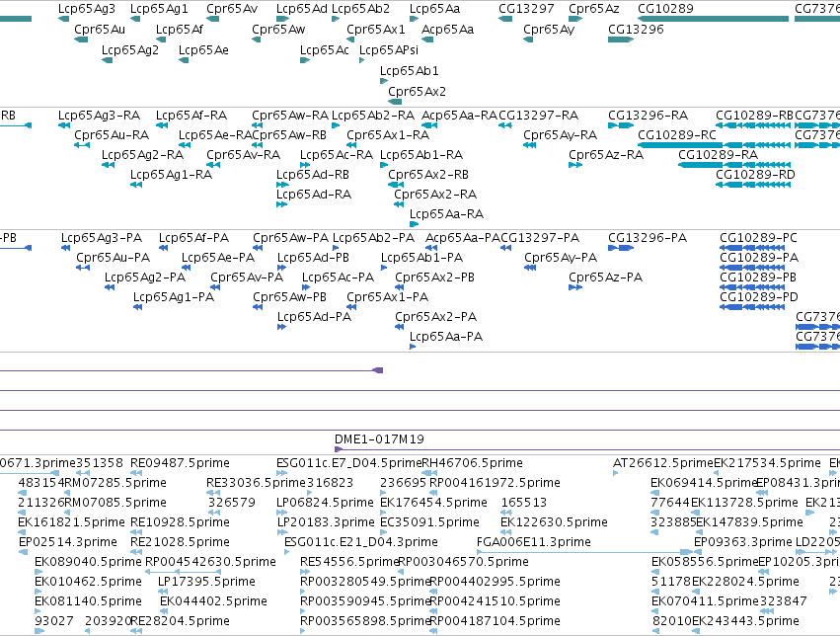Click transcript Cpr65Ay-RA label
The image size is (840, 636).
561,135
